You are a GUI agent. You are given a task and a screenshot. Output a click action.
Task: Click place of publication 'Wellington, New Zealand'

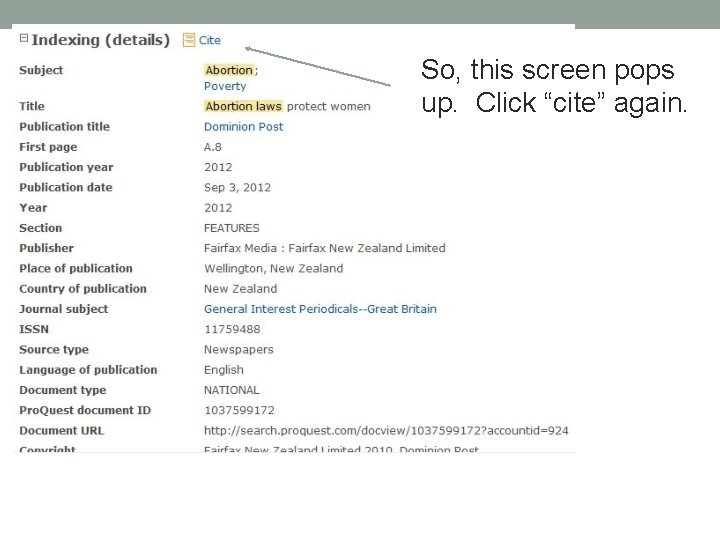coord(273,269)
